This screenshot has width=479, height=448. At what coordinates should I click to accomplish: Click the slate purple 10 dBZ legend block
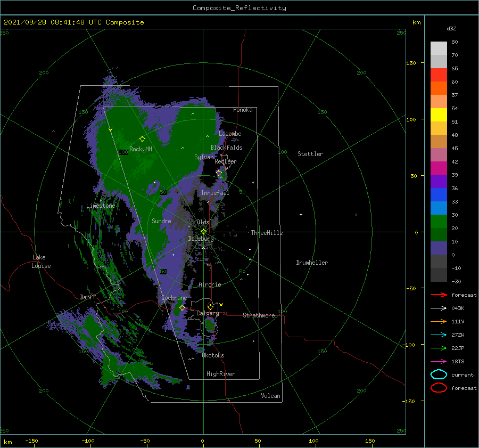pyautogui.click(x=439, y=248)
